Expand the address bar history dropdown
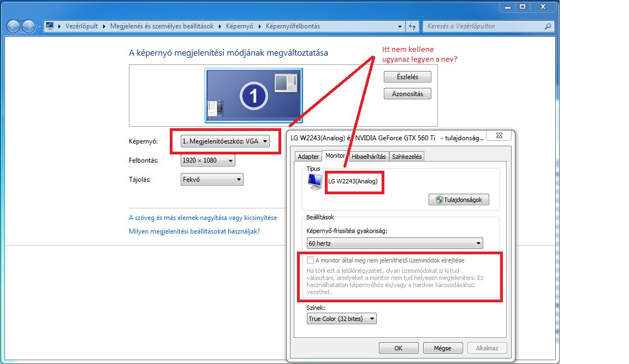This screenshot has height=364, width=629. (400, 26)
